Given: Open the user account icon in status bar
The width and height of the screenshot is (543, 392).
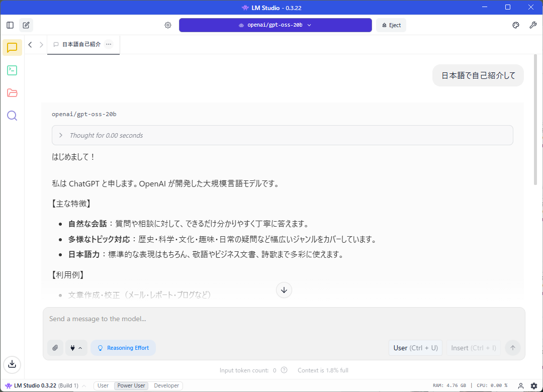Looking at the screenshot, I should (x=520, y=385).
